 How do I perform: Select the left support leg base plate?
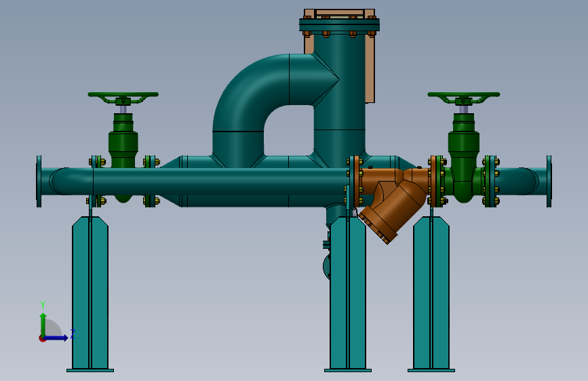pos(90,371)
